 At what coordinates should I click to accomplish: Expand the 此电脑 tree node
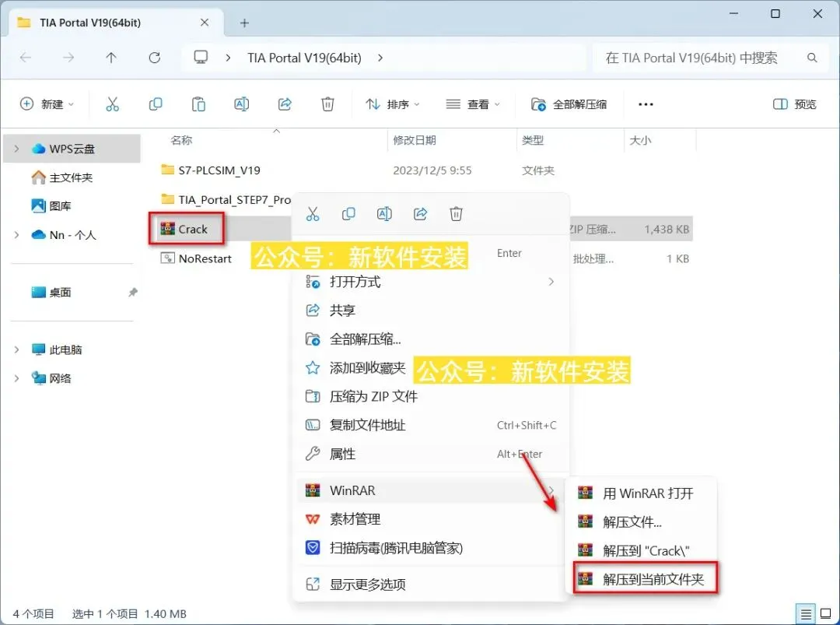tap(16, 349)
